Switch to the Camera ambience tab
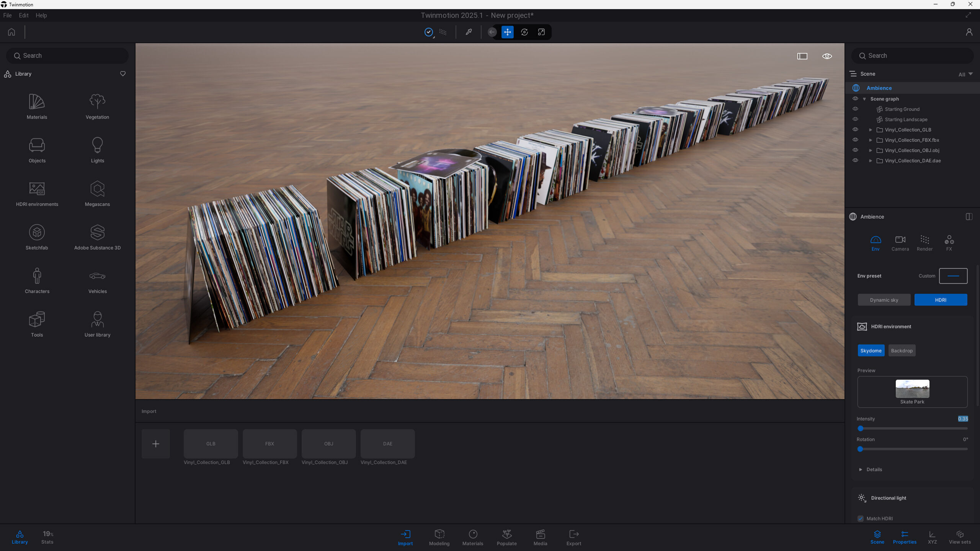Image resolution: width=980 pixels, height=551 pixels. [900, 243]
